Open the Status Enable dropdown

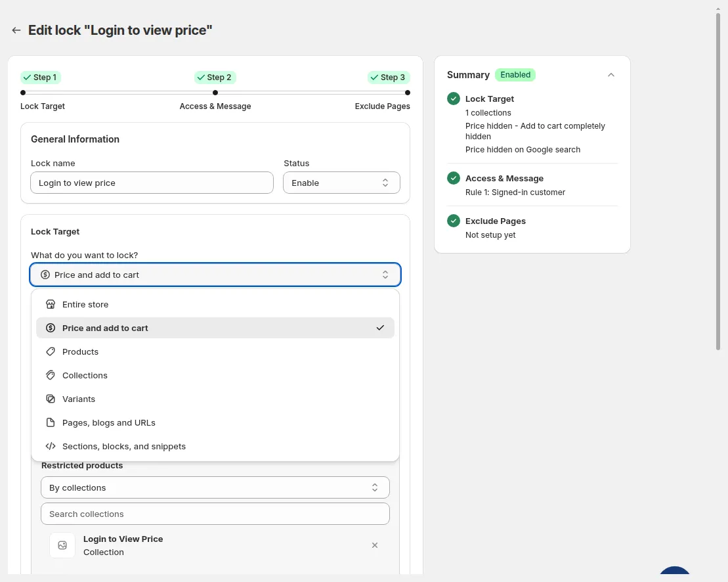point(342,183)
